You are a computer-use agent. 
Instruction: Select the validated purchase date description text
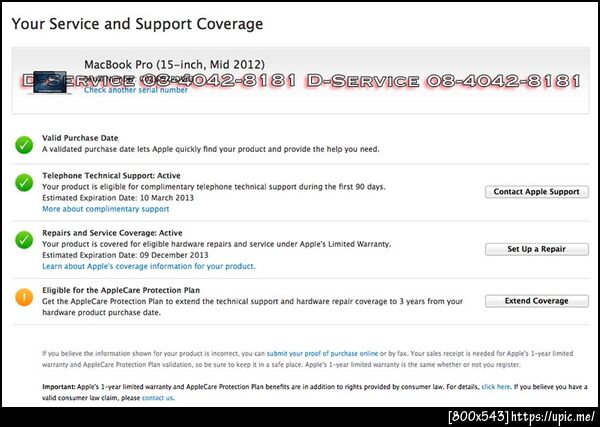211,149
